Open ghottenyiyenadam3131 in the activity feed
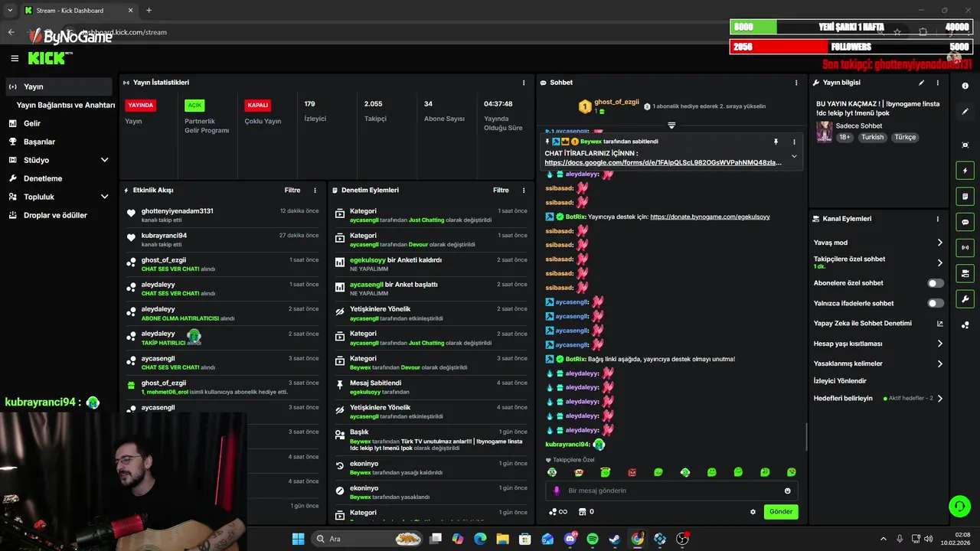 pyautogui.click(x=177, y=210)
